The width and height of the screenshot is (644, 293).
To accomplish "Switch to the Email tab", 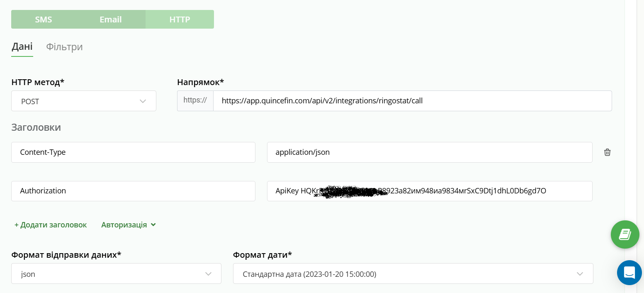I will coord(111,20).
